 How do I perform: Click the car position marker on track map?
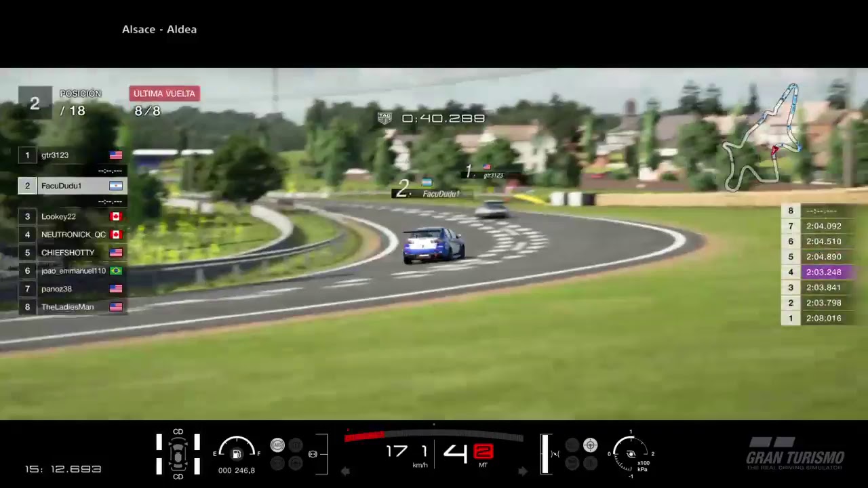pos(775,152)
